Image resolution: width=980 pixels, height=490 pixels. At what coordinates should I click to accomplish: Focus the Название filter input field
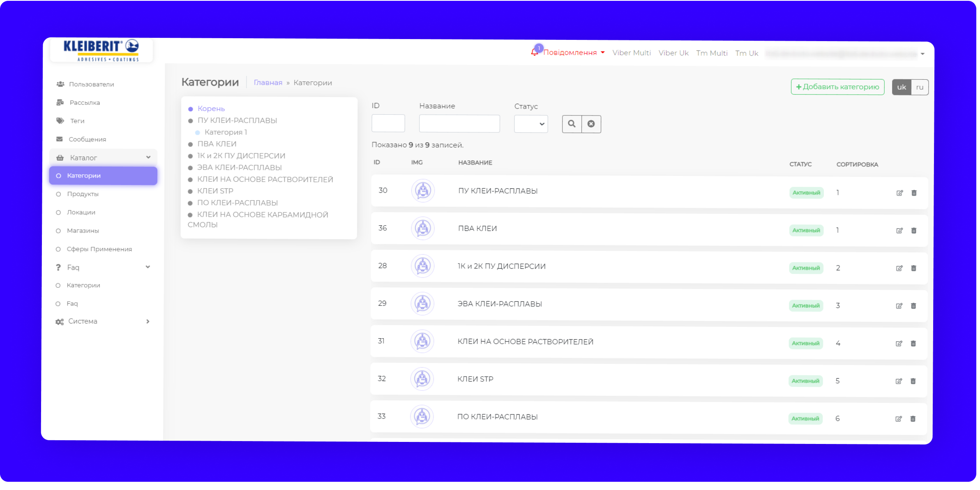[x=459, y=124]
